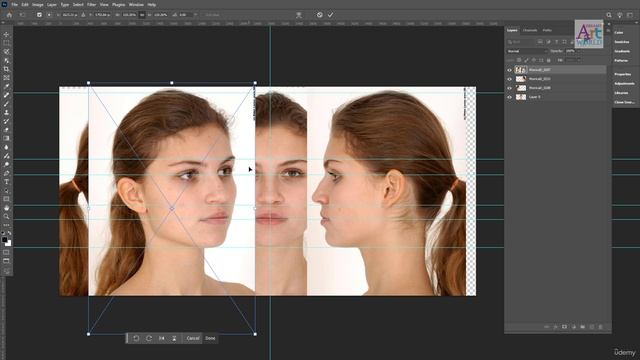Switch to the Channels tab

coord(530,30)
